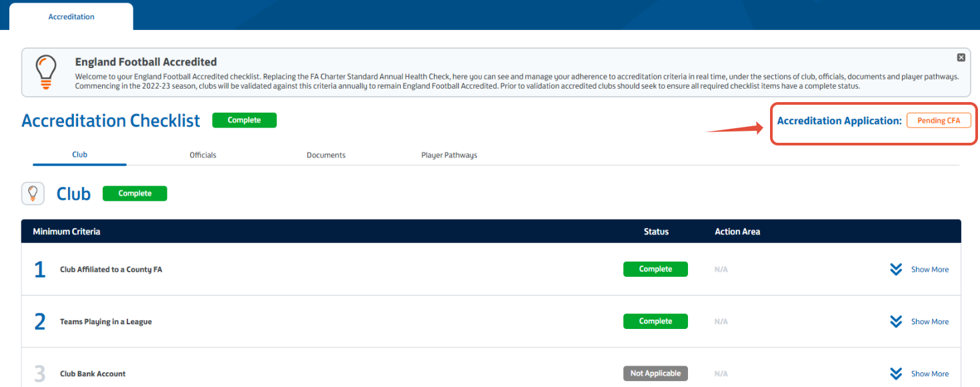Expand Show More for Club Bank Account
The width and height of the screenshot is (980, 387).
tap(929, 373)
